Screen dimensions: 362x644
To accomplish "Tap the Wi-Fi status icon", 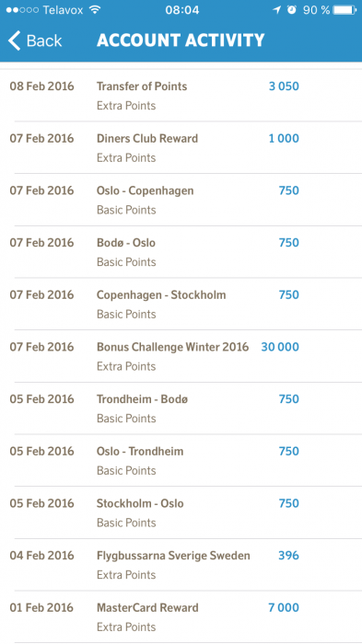I will tap(95, 10).
